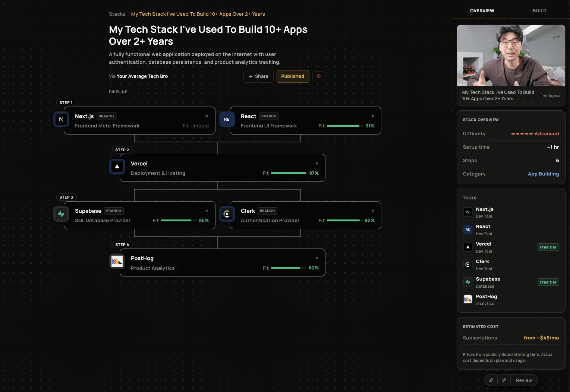
Task: Click the red trash delete icon
Action: click(319, 76)
